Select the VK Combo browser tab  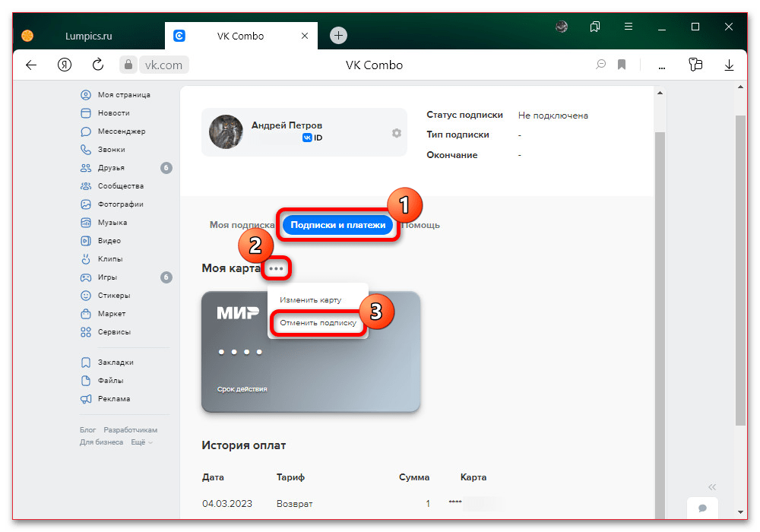(x=241, y=36)
